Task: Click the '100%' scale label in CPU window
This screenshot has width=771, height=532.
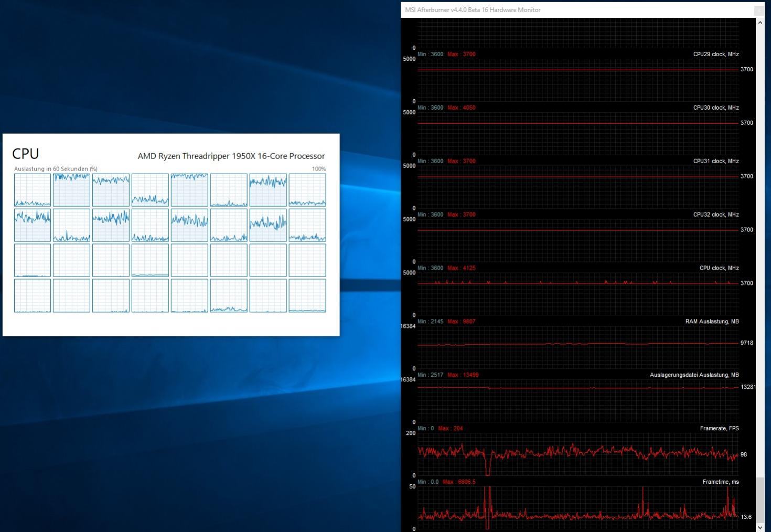Action: 319,169
